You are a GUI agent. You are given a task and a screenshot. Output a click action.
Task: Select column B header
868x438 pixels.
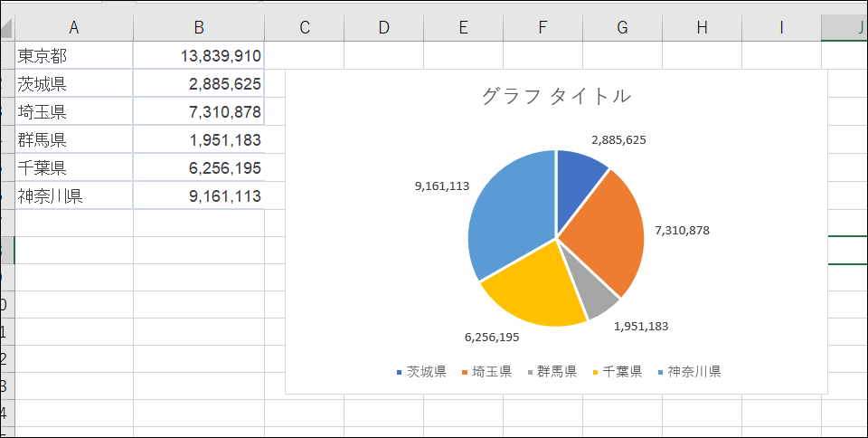(x=199, y=28)
